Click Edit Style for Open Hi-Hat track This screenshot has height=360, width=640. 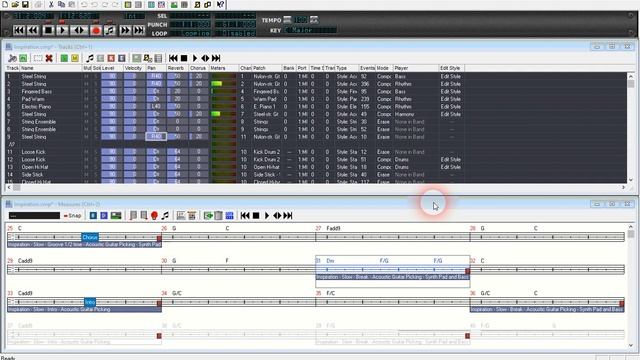[451, 167]
